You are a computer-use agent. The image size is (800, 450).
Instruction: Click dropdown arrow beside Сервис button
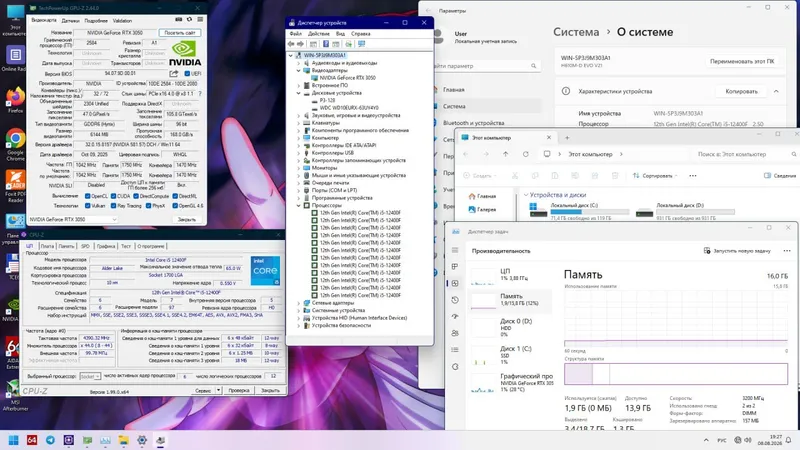pyautogui.click(x=218, y=390)
